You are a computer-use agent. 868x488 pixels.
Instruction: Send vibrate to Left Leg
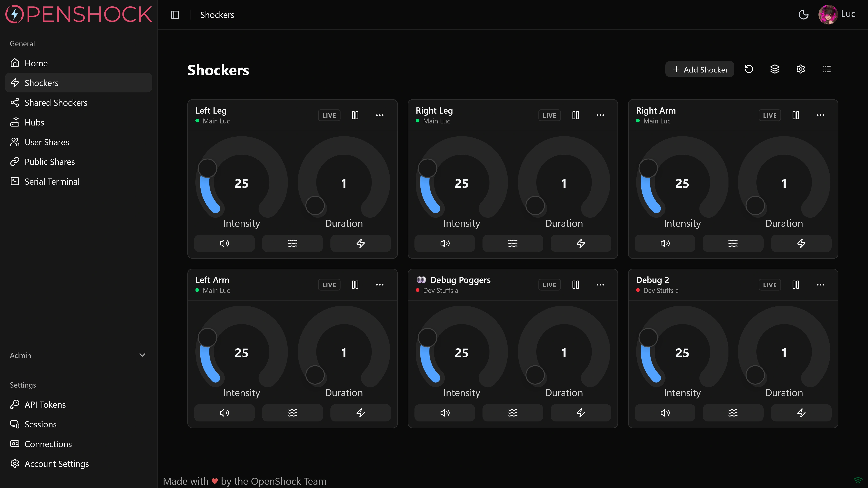[292, 243]
